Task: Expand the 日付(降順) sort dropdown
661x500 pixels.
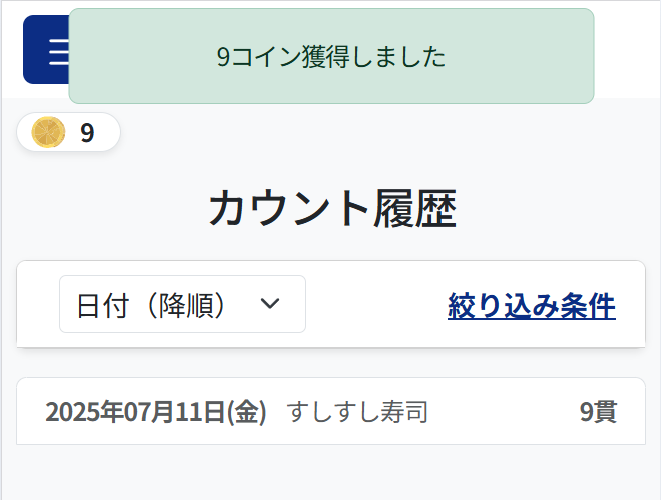Action: pos(182,304)
